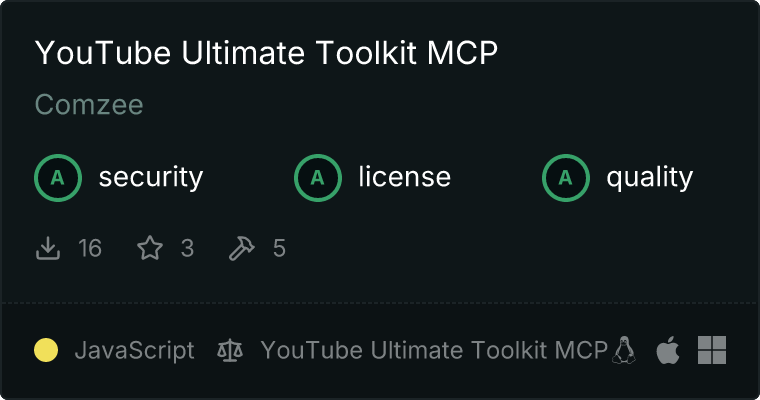Click the security label text
The image size is (760, 400).
(151, 177)
